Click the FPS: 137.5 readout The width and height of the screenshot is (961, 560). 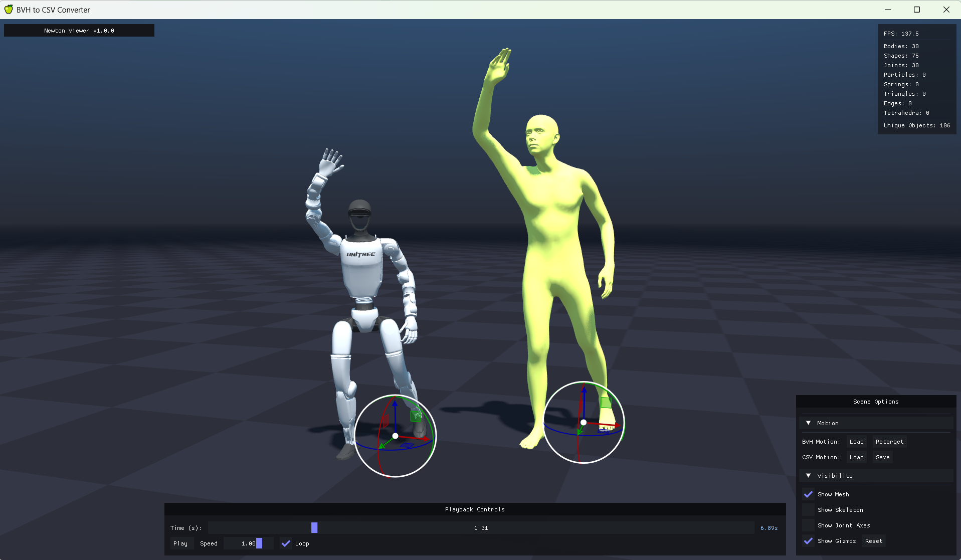901,34
